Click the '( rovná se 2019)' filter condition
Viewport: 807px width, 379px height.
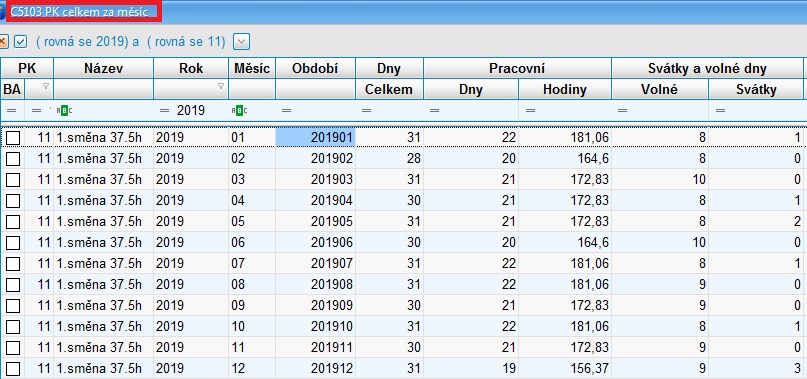click(x=82, y=42)
